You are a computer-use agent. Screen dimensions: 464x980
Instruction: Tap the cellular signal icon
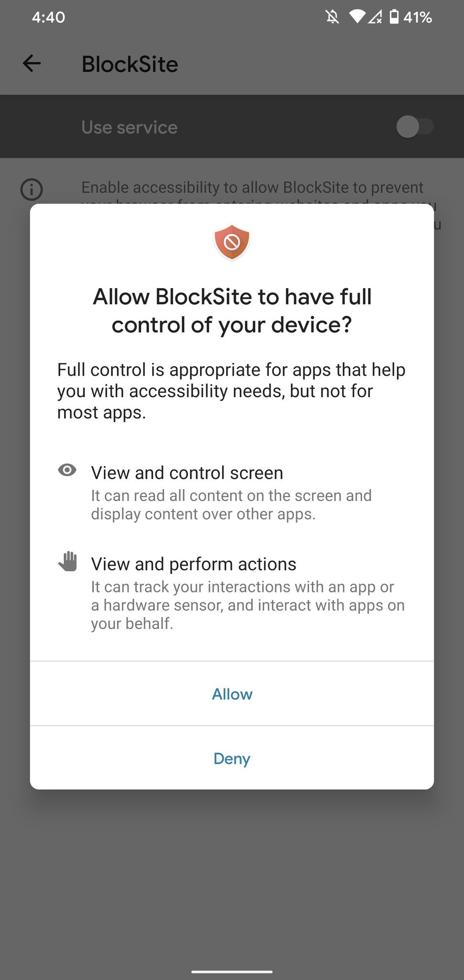coord(375,17)
